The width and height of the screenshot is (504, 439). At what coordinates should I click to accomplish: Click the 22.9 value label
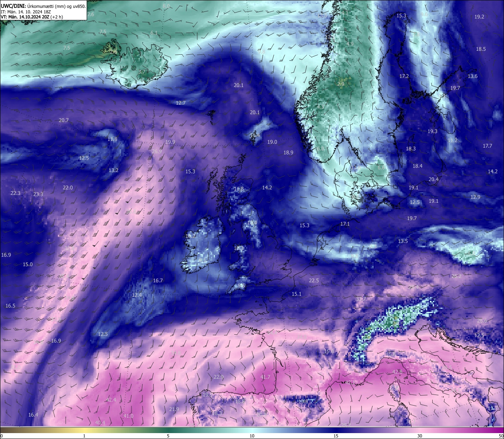pyautogui.click(x=219, y=377)
